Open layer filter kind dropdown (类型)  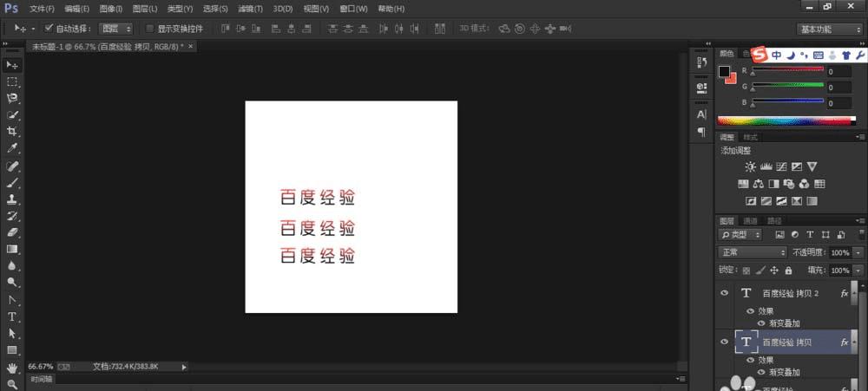click(740, 234)
